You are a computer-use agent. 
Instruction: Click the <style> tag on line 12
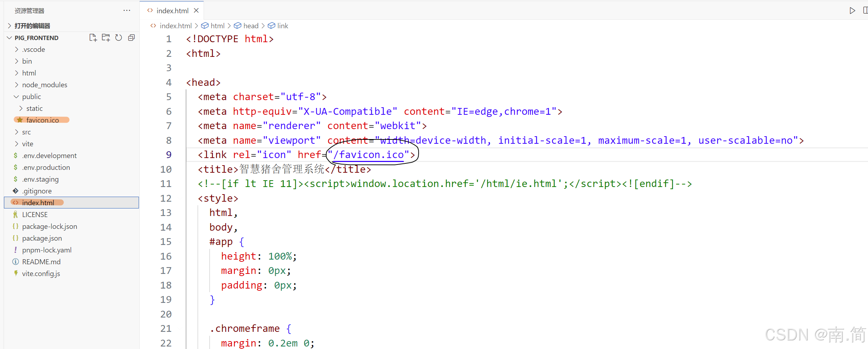(218, 198)
